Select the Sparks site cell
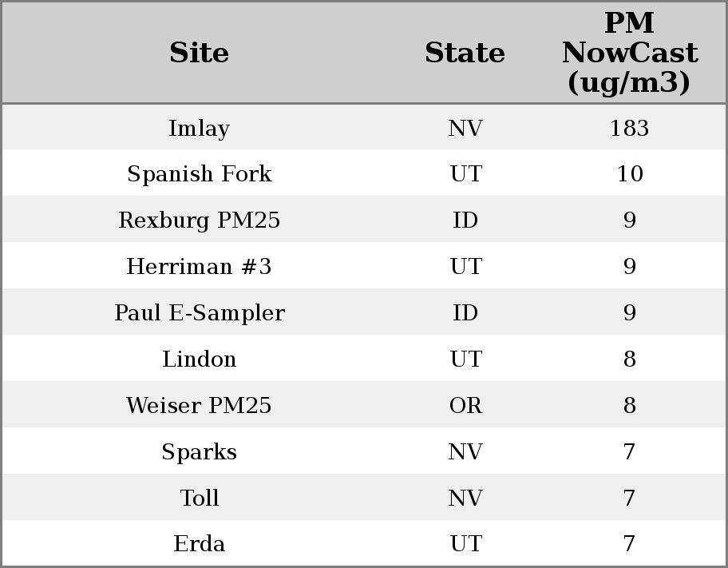The width and height of the screenshot is (728, 568). click(200, 452)
